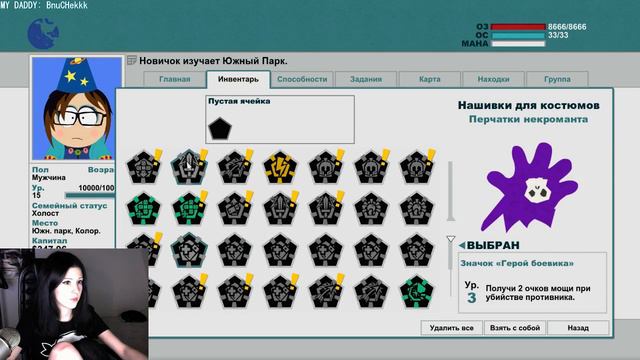This screenshot has width=640, height=360.
Task: Click the black pentagon empty slot icon
Action: pyautogui.click(x=220, y=128)
